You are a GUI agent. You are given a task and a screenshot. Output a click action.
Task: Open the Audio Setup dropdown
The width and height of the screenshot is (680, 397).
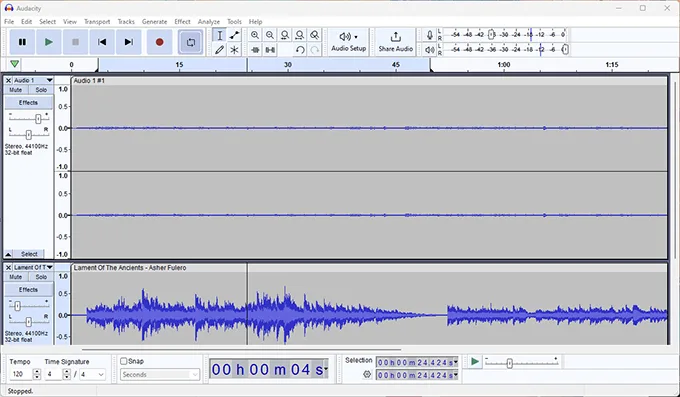point(349,42)
